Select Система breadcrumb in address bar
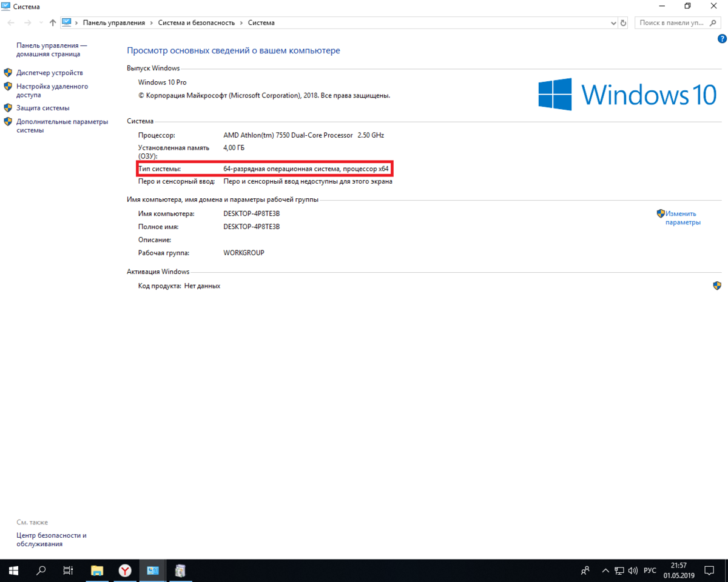This screenshot has height=582, width=728. click(261, 22)
